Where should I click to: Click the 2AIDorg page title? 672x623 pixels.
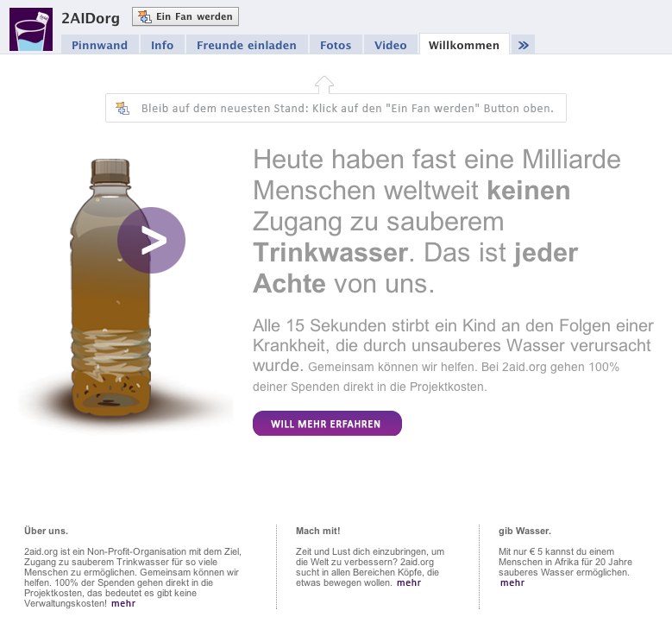point(91,17)
